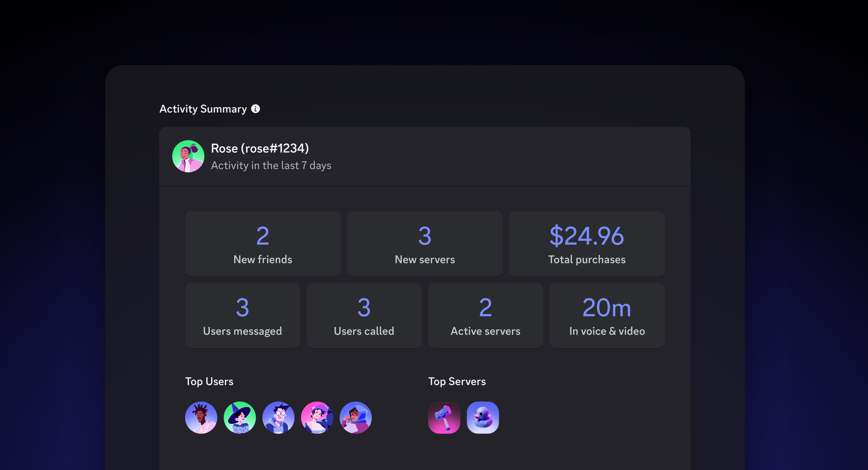Click the Activity in the last 7 days subtitle
868x470 pixels.
(x=271, y=165)
